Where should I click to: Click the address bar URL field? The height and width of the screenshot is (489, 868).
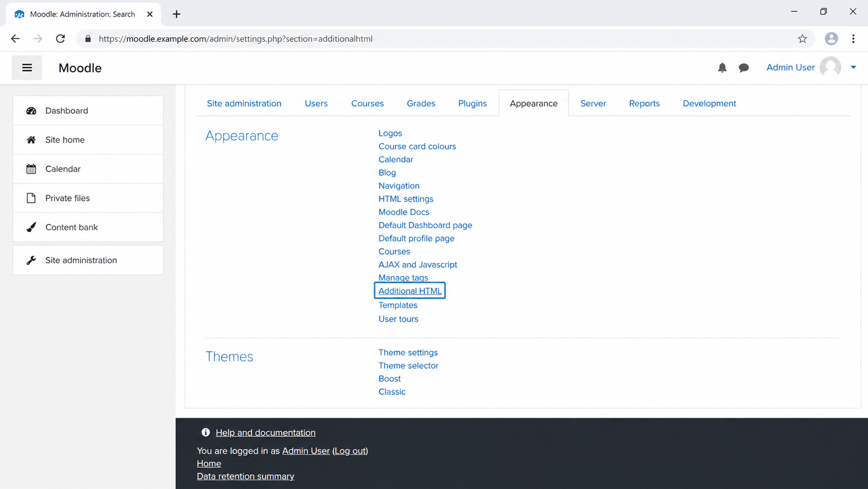446,38
